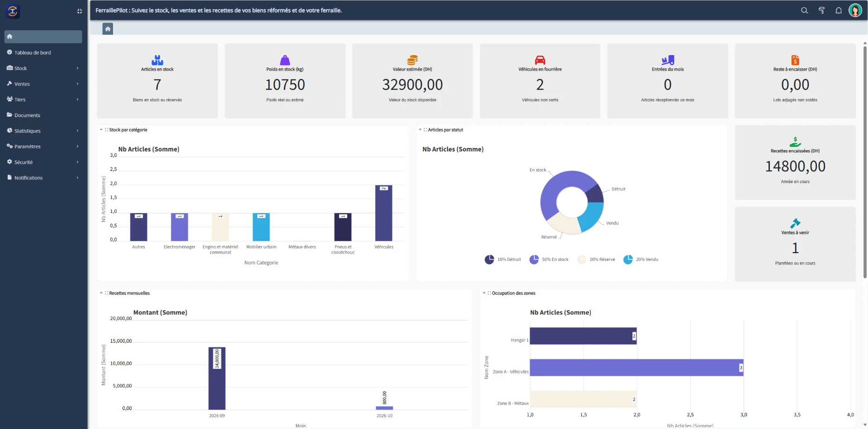The width and height of the screenshot is (868, 429).
Task: Maximize the Occupation des zones panel
Action: click(490, 293)
